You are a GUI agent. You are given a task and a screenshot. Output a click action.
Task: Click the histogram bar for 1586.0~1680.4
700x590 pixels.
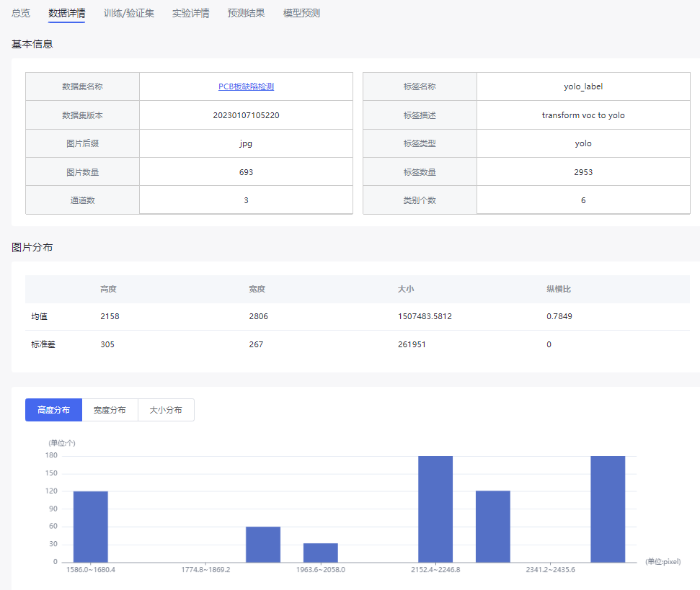91,527
